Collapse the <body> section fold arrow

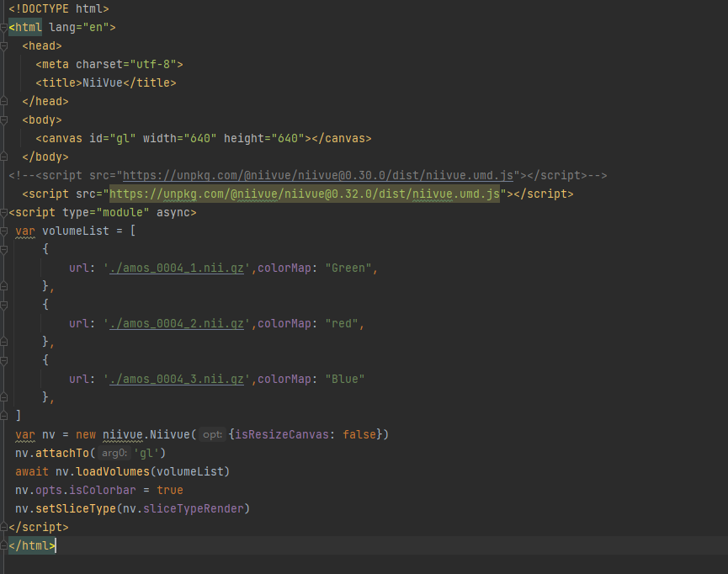[4, 120]
